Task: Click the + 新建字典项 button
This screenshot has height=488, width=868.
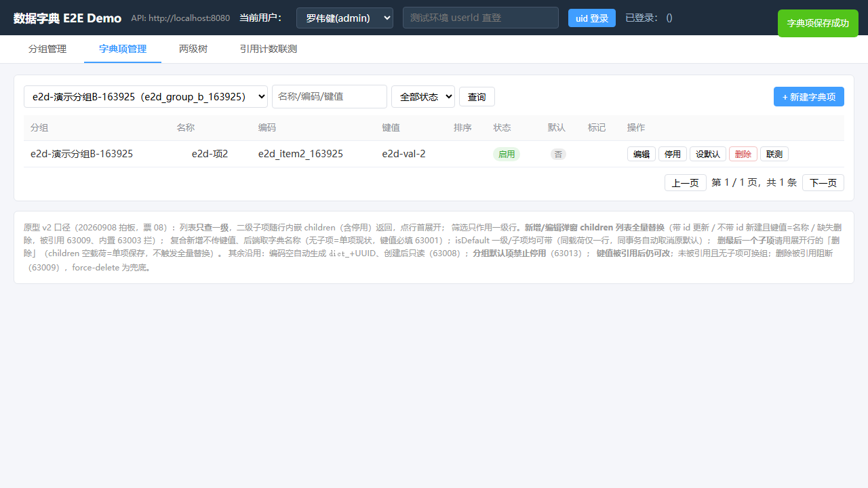Action: click(x=809, y=97)
